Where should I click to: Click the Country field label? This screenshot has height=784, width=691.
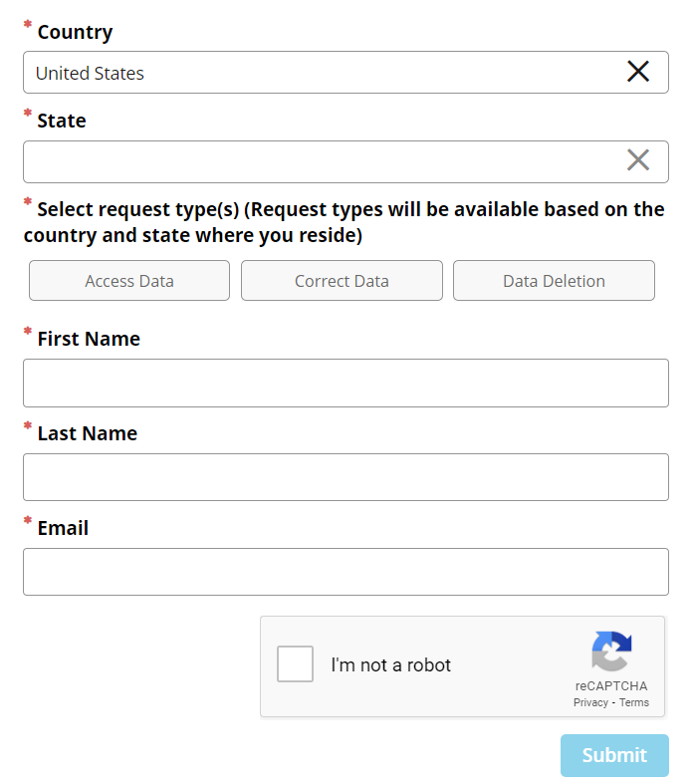click(x=75, y=32)
